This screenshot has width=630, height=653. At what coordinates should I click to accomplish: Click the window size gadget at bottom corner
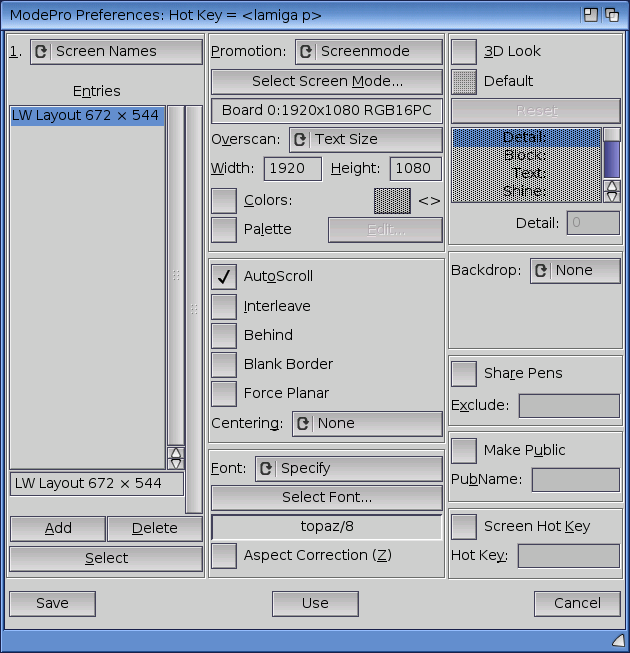point(619,640)
